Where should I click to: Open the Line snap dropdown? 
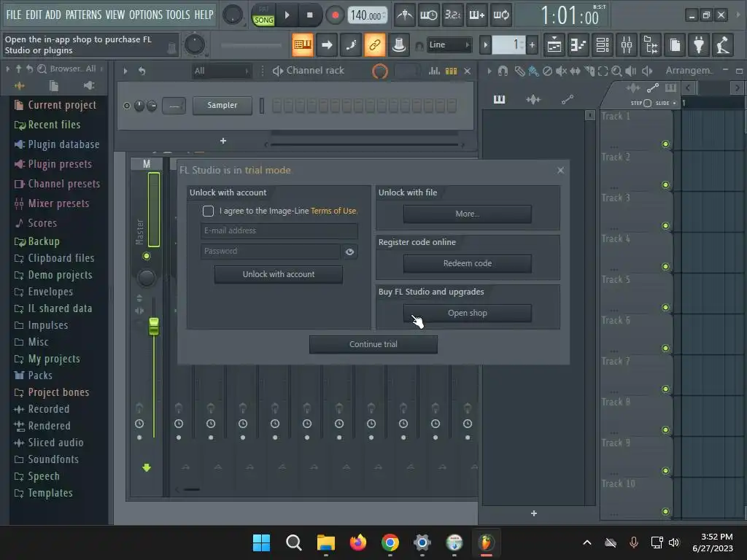(449, 44)
